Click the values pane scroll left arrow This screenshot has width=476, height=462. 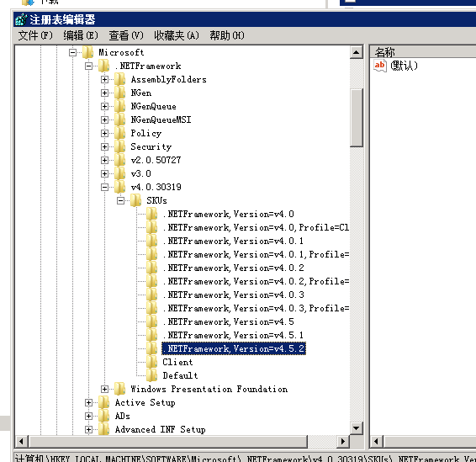(377, 441)
